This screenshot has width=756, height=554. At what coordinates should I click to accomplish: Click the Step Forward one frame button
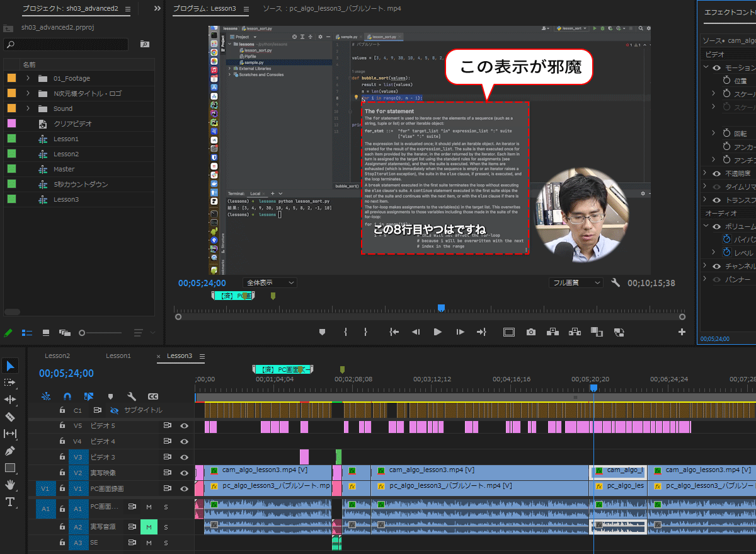pyautogui.click(x=461, y=332)
